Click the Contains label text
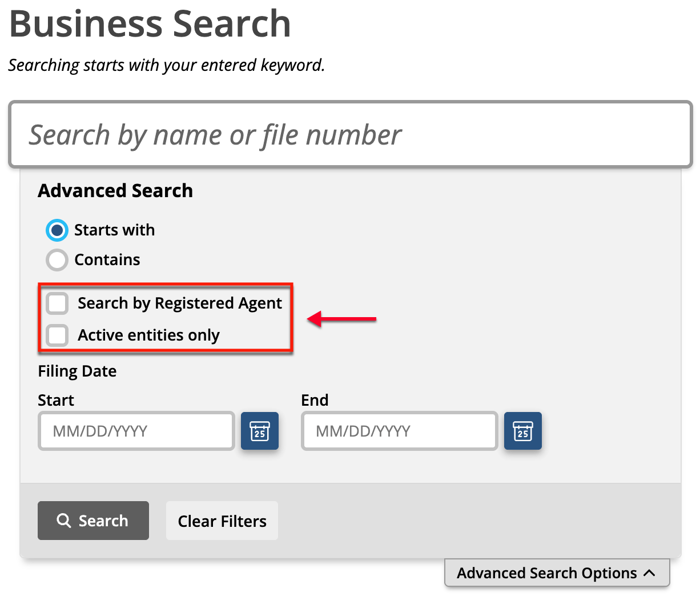This screenshot has height=600, width=700. 107,259
